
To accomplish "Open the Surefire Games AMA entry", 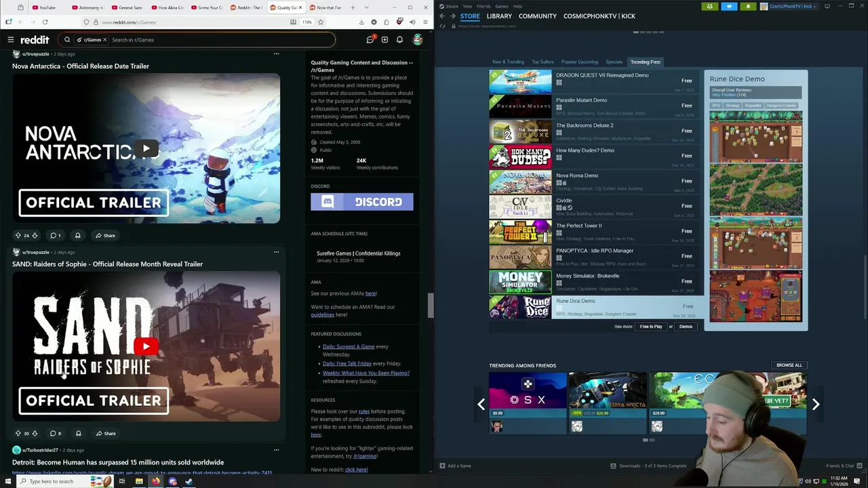I will 358,256.
